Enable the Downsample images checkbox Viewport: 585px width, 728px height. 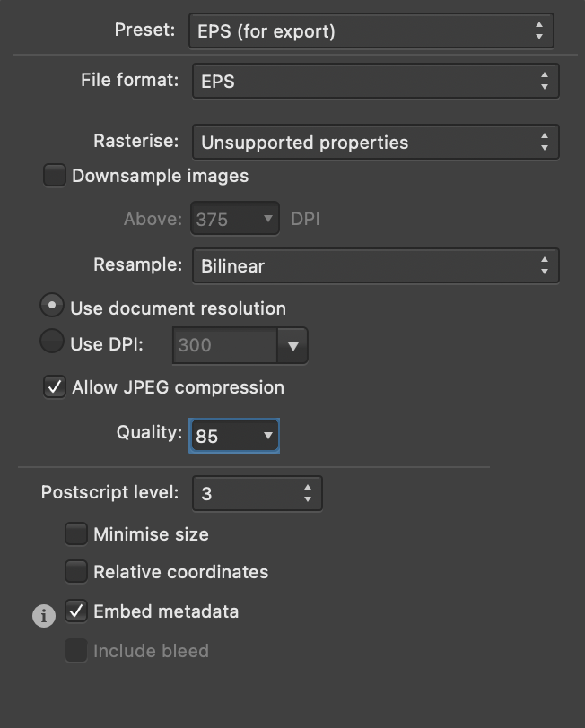pyautogui.click(x=54, y=176)
